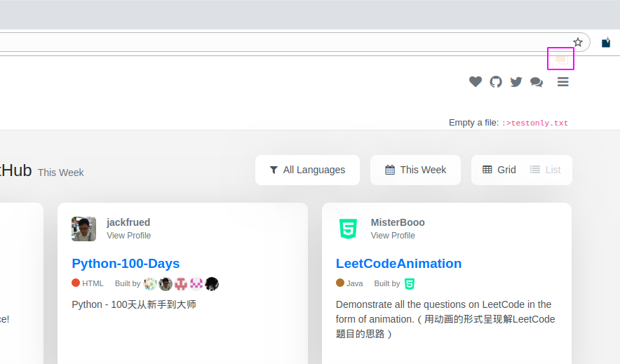The width and height of the screenshot is (620, 364).
Task: Open the Python-100-Days repository link
Action: [x=126, y=263]
